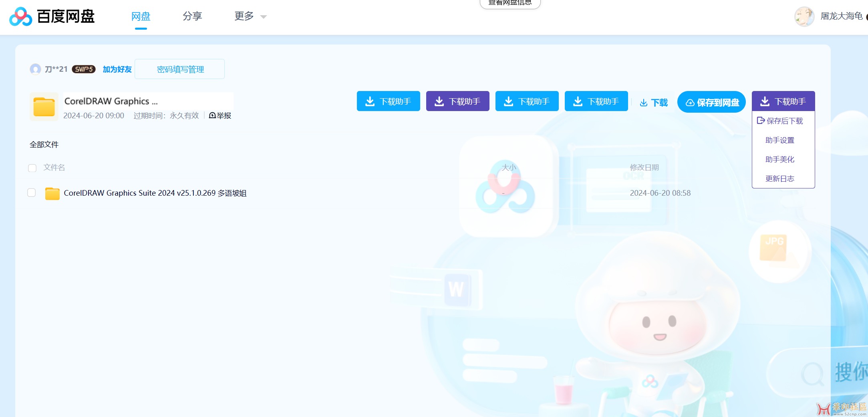Viewport: 868px width, 417px height.
Task: Click the SVIP5 badge
Action: pyautogui.click(x=84, y=69)
